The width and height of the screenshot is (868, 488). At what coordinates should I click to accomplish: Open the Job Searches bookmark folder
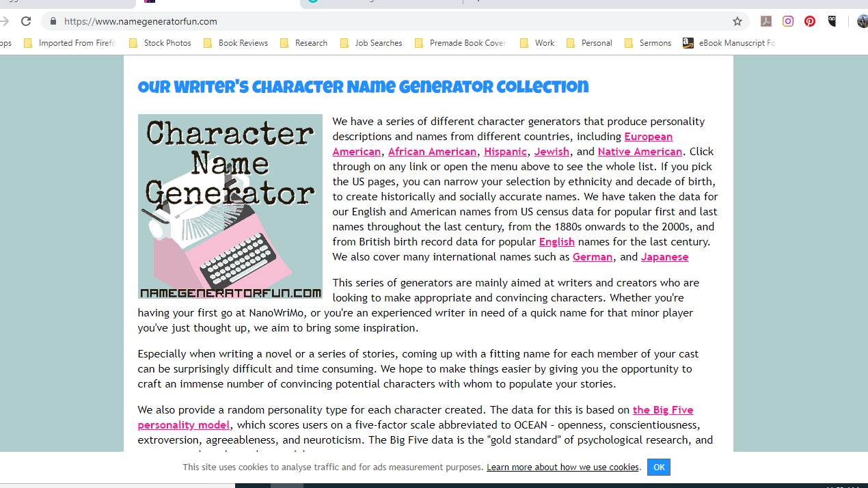370,43
